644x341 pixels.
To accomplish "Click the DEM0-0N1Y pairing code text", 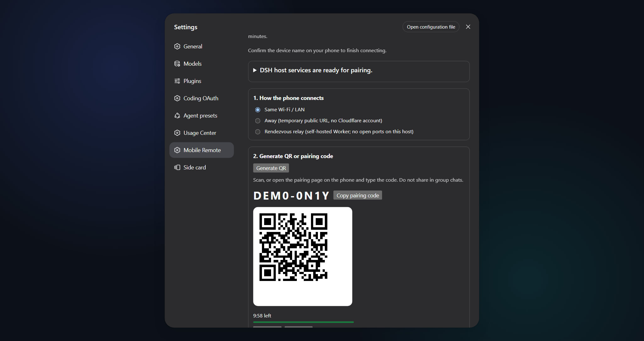I will [291, 196].
